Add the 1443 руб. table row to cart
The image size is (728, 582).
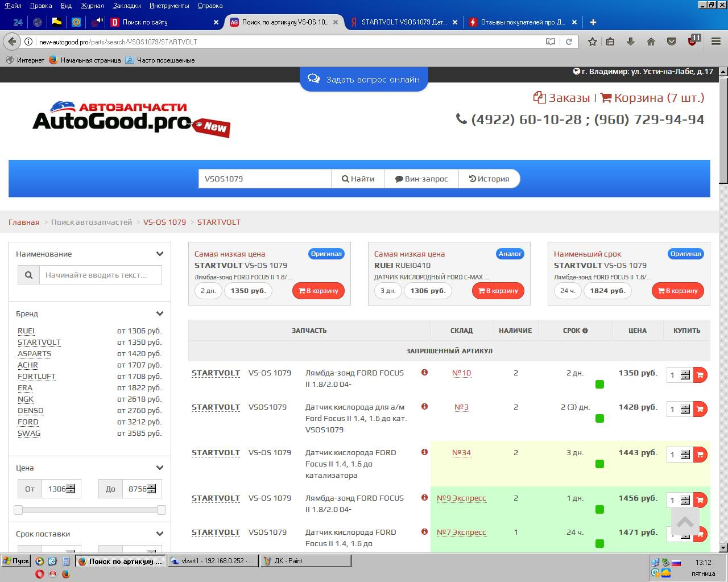click(x=700, y=455)
